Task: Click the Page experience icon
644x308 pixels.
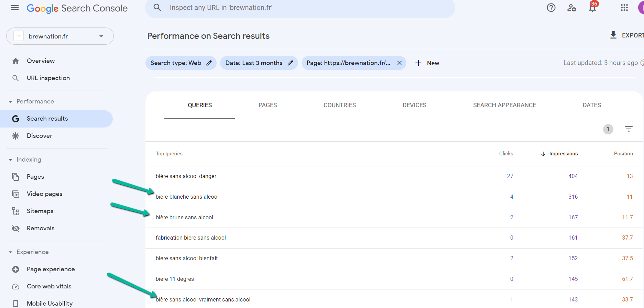Action: click(x=15, y=269)
